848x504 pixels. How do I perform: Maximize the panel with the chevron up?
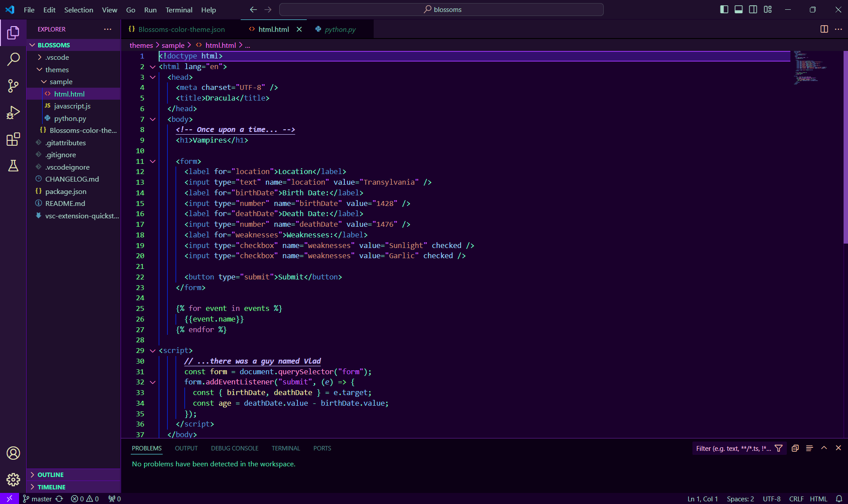click(x=824, y=448)
